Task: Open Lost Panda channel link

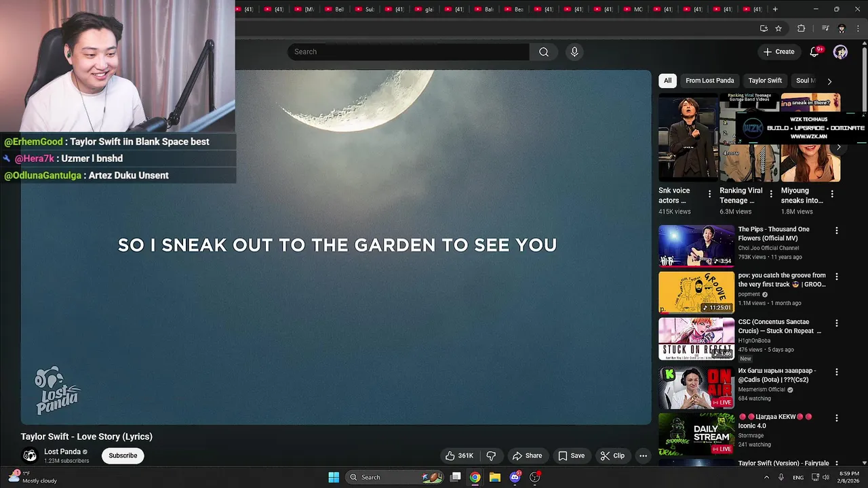Action: coord(62,452)
